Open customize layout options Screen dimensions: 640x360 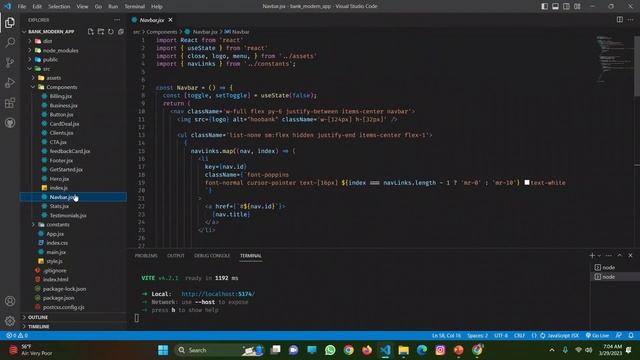coord(577,6)
